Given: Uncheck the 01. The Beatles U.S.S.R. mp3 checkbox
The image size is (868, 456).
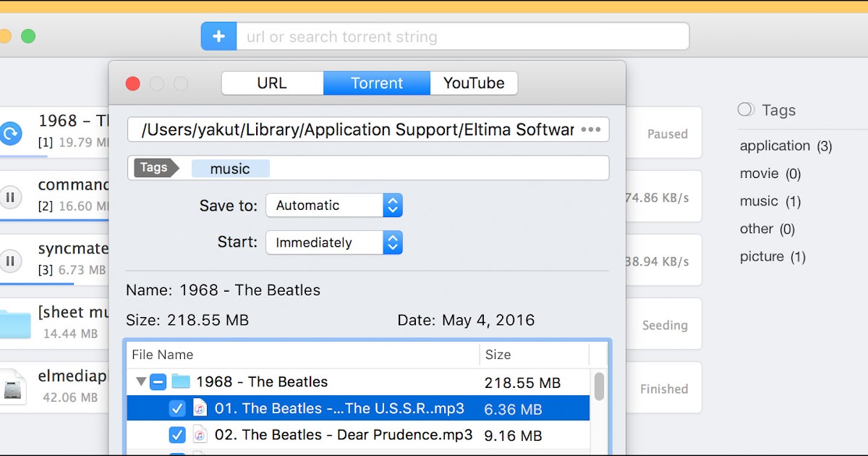Looking at the screenshot, I should [x=177, y=408].
